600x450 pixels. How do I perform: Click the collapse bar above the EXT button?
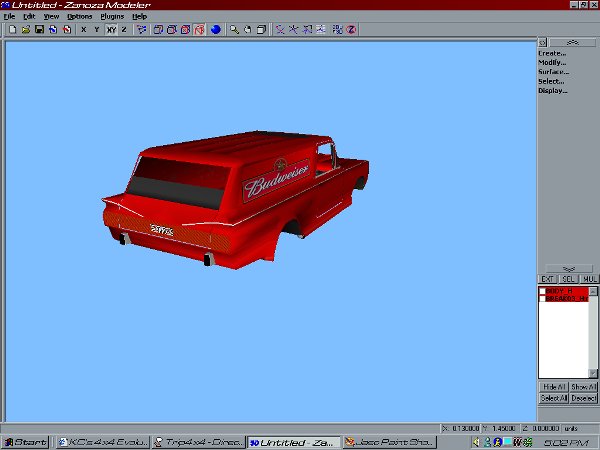tap(569, 268)
